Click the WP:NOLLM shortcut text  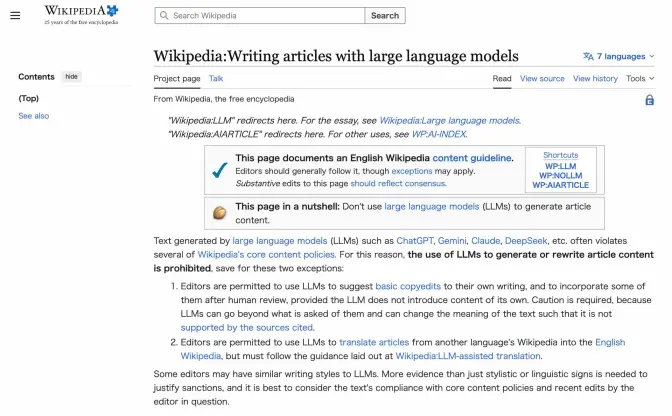coord(561,176)
